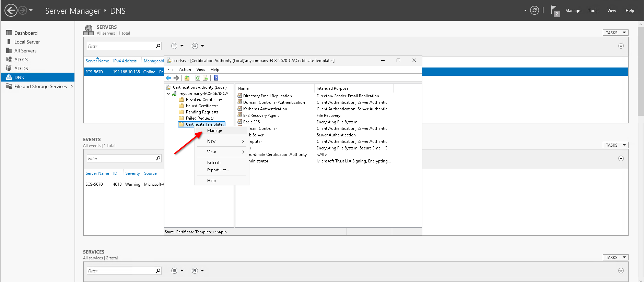This screenshot has height=282, width=644.
Task: Choose Export List from context menu
Action: (x=218, y=170)
